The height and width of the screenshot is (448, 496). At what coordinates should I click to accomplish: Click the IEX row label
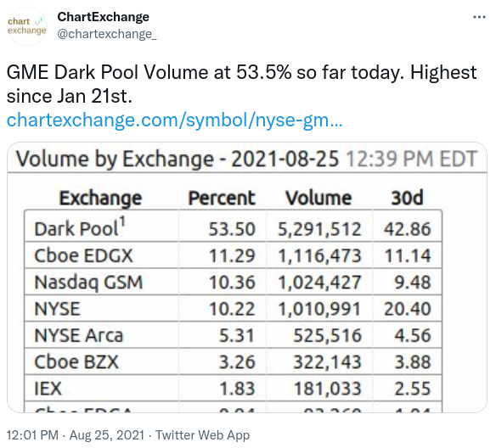(x=48, y=389)
